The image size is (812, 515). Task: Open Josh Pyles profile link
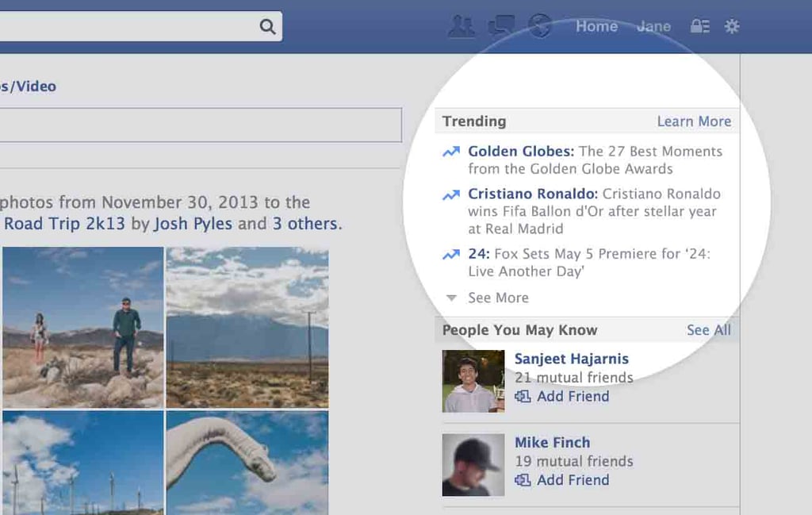pos(193,224)
